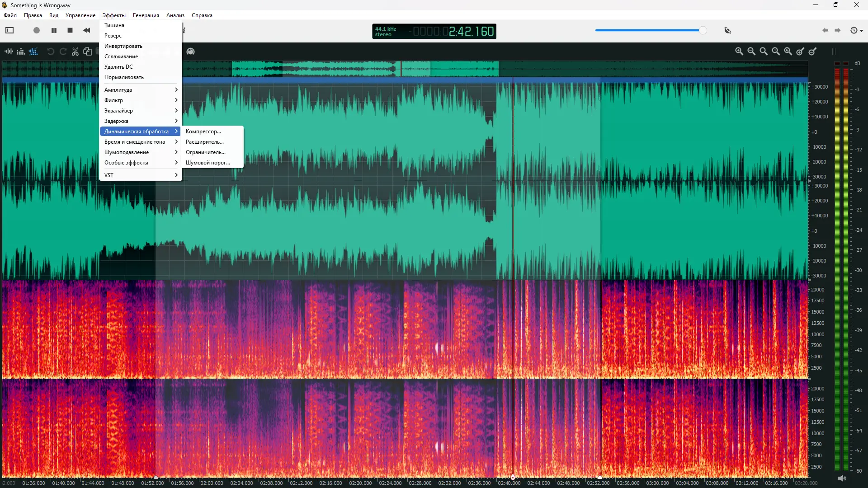The image size is (868, 488).
Task: Toggle the waveform view
Action: [x=9, y=52]
